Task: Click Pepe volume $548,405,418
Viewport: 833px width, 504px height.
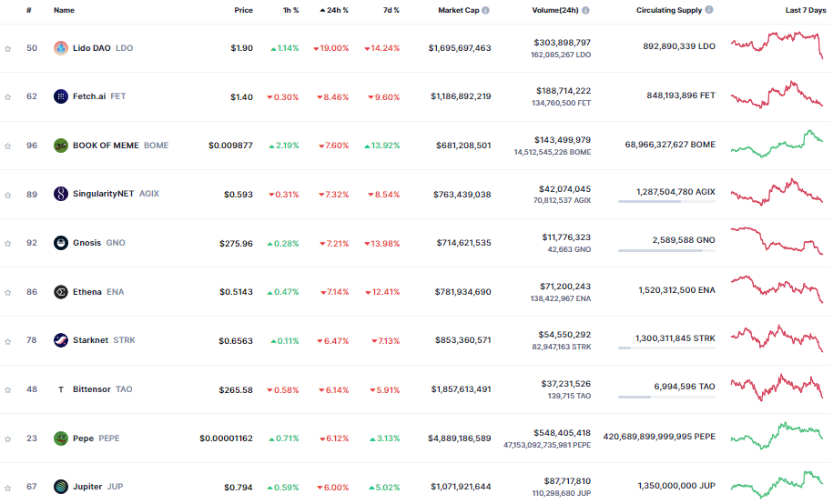Action: 562,433
